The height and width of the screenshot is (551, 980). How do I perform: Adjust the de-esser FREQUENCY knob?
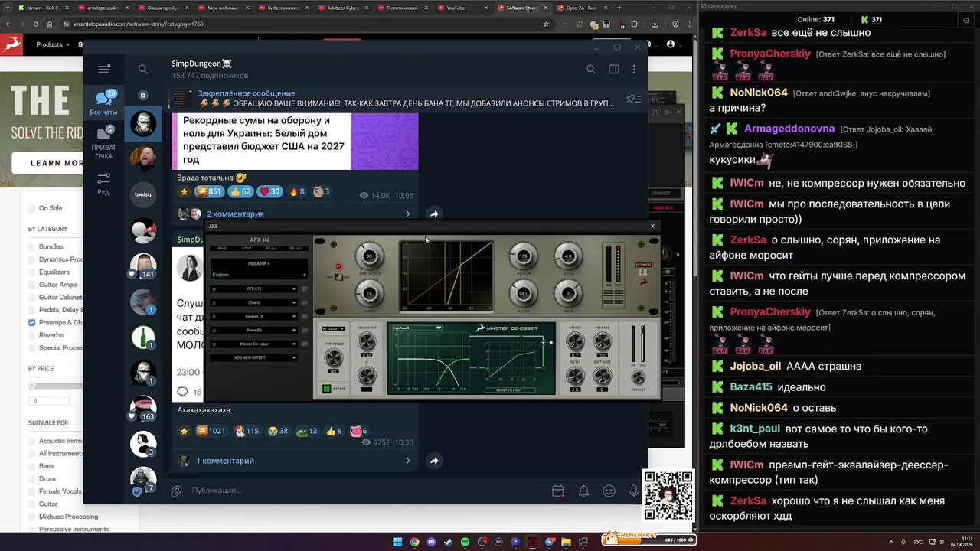[x=367, y=341]
